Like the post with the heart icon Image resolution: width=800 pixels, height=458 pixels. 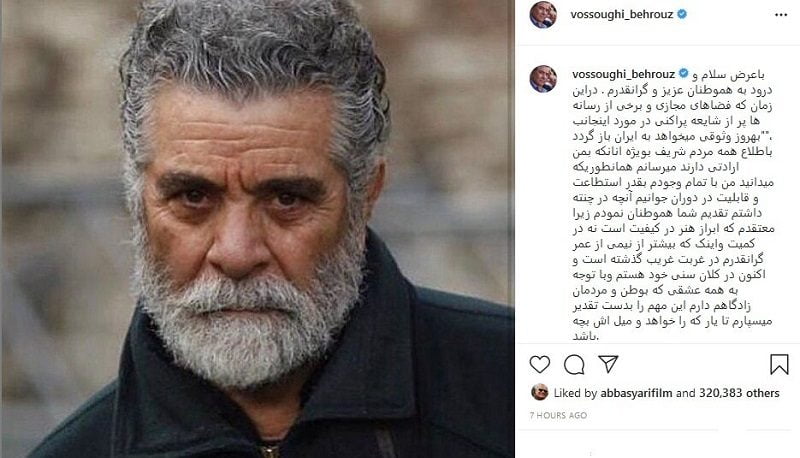pyautogui.click(x=539, y=364)
